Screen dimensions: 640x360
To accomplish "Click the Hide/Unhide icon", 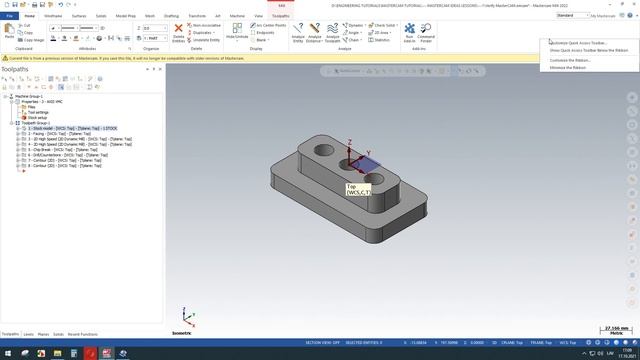I will pyautogui.click(x=237, y=28).
